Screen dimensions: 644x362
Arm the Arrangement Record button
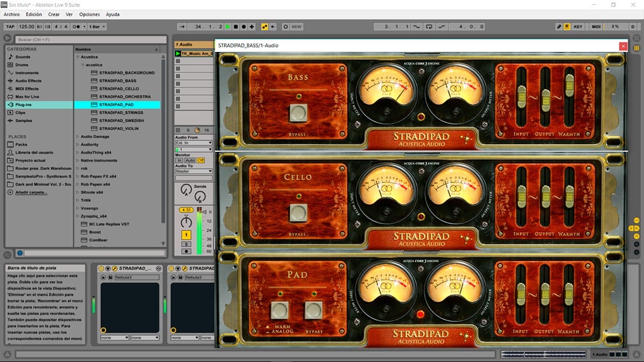click(x=244, y=26)
